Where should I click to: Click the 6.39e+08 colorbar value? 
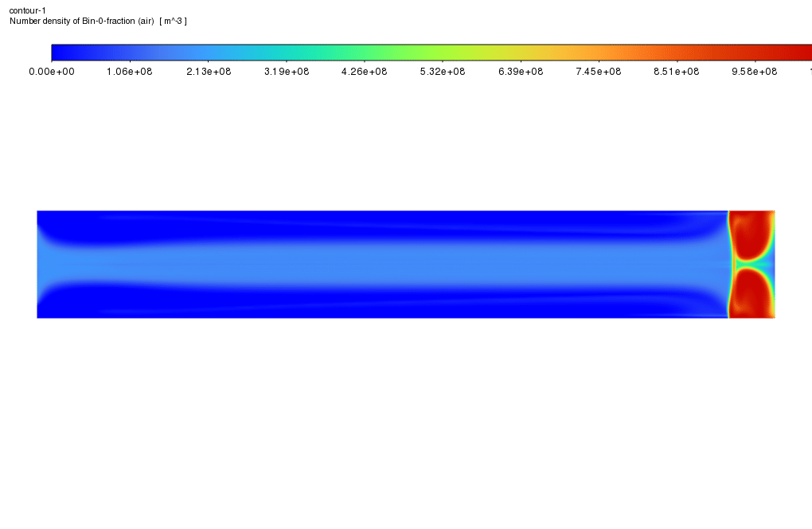[521, 72]
